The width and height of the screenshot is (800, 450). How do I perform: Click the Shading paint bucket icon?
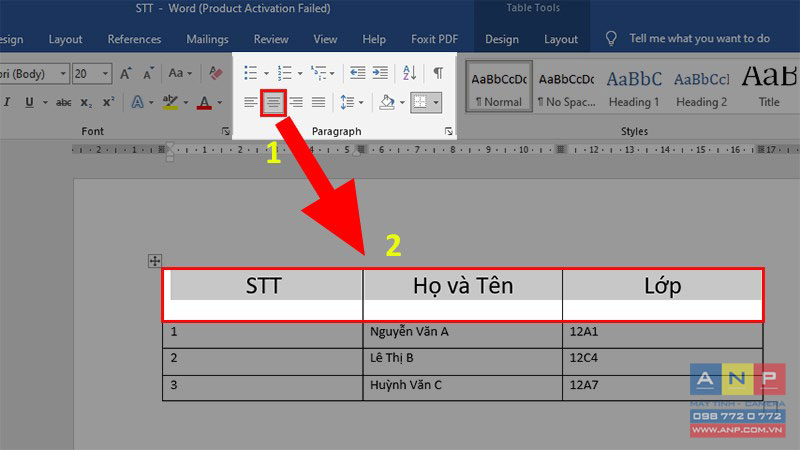tap(387, 103)
